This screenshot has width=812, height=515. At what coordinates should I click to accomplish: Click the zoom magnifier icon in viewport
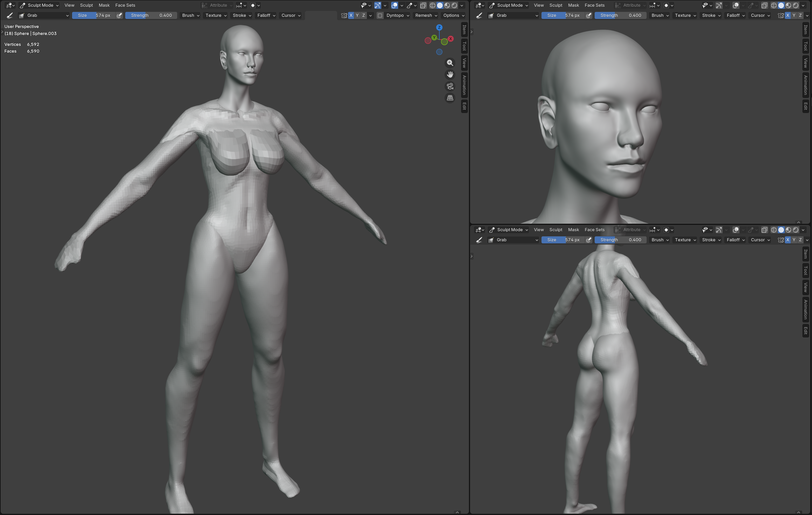450,63
